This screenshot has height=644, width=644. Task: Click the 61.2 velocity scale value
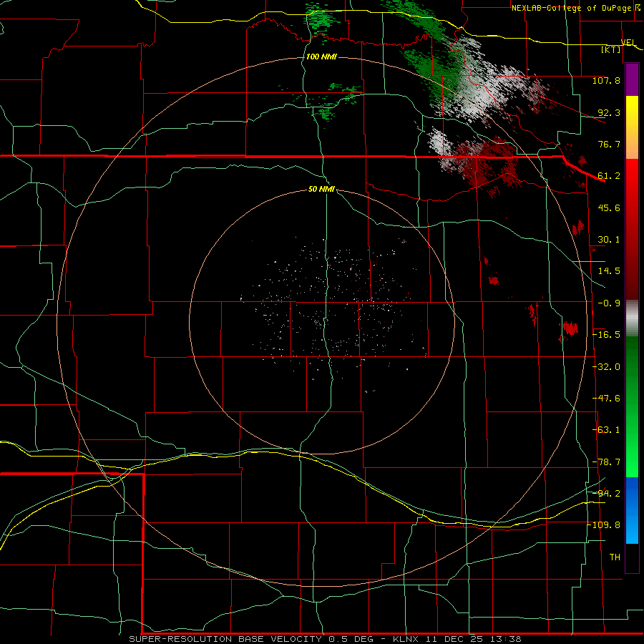(609, 176)
